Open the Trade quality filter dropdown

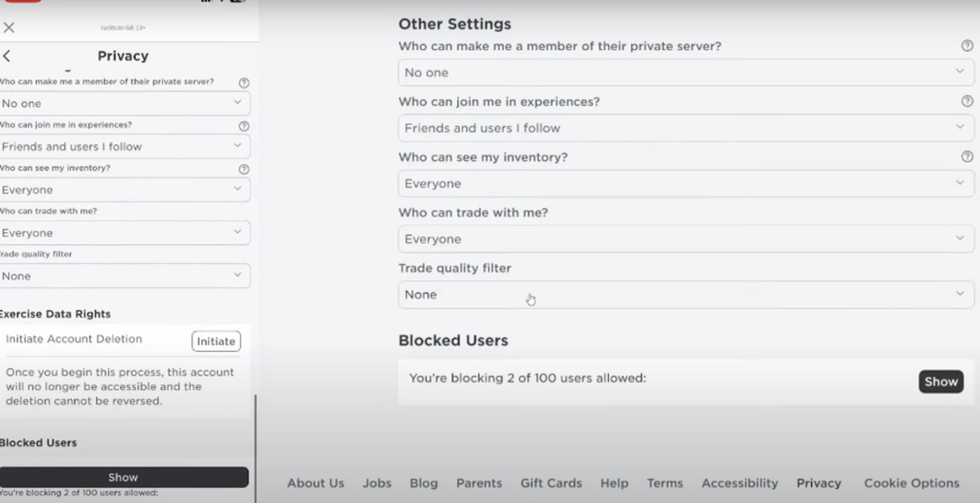686,294
